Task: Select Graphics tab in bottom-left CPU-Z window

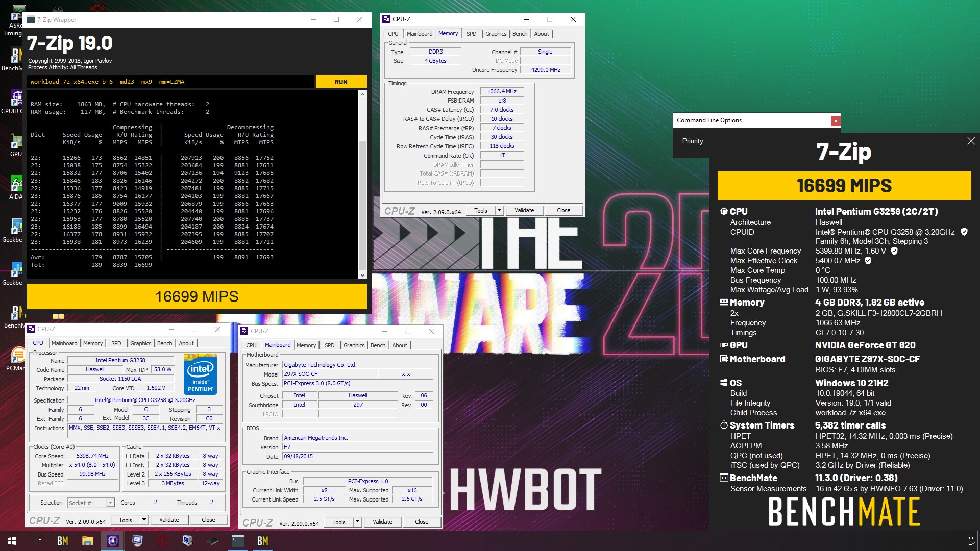Action: 140,343
